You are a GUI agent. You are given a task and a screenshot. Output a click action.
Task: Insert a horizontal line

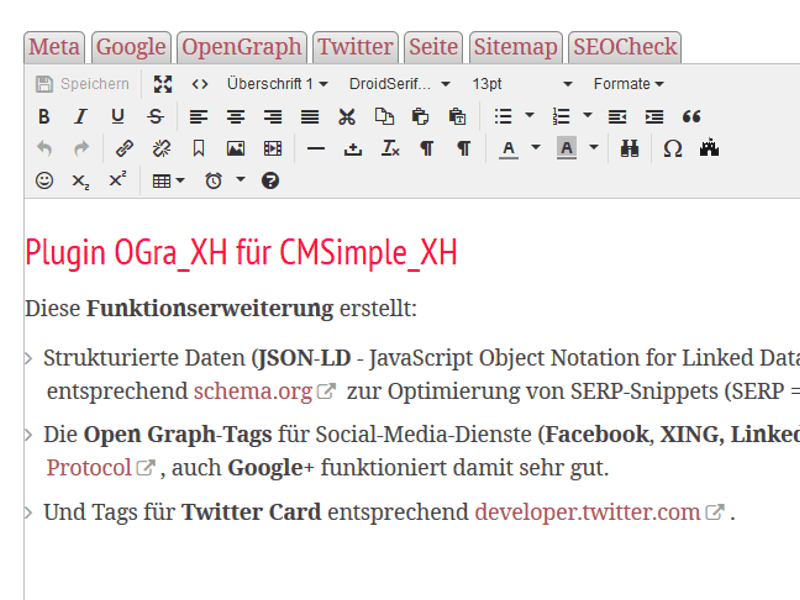pos(316,149)
